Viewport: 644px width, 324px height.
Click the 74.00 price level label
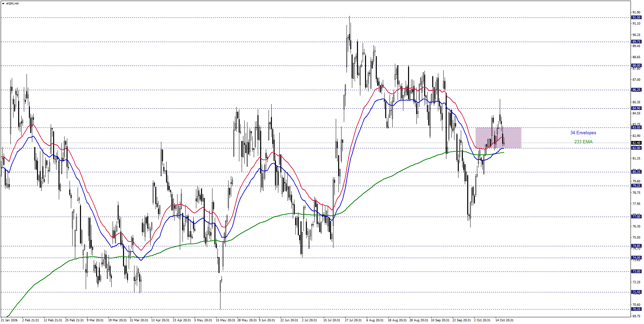[x=636, y=258]
